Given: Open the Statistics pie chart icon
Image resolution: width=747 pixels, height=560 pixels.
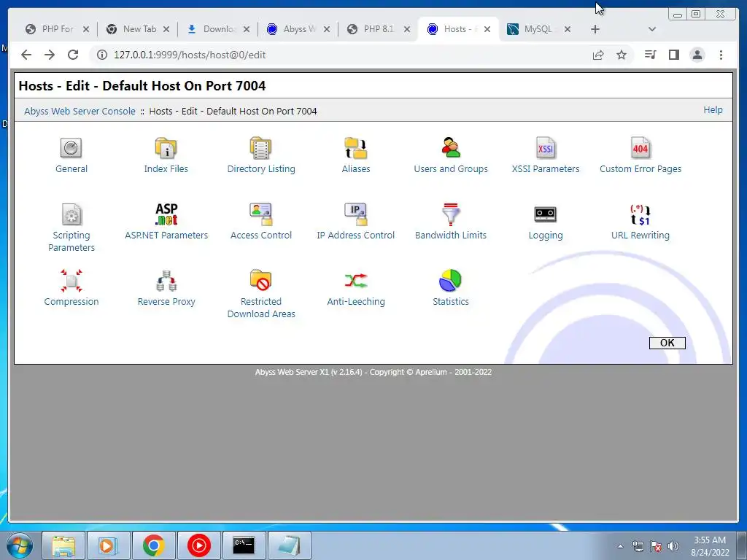Looking at the screenshot, I should (x=451, y=281).
